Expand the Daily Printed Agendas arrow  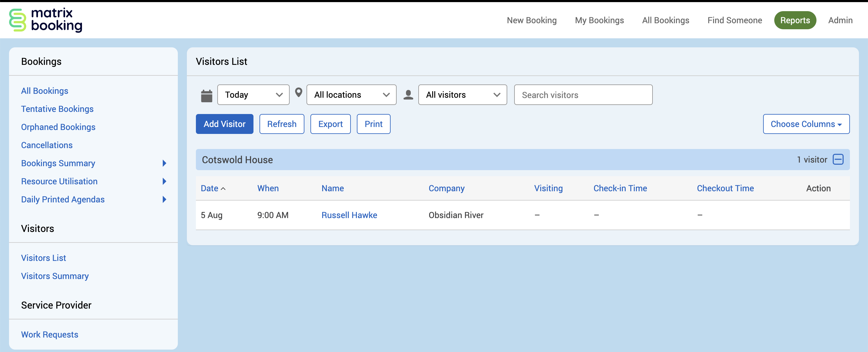(165, 199)
